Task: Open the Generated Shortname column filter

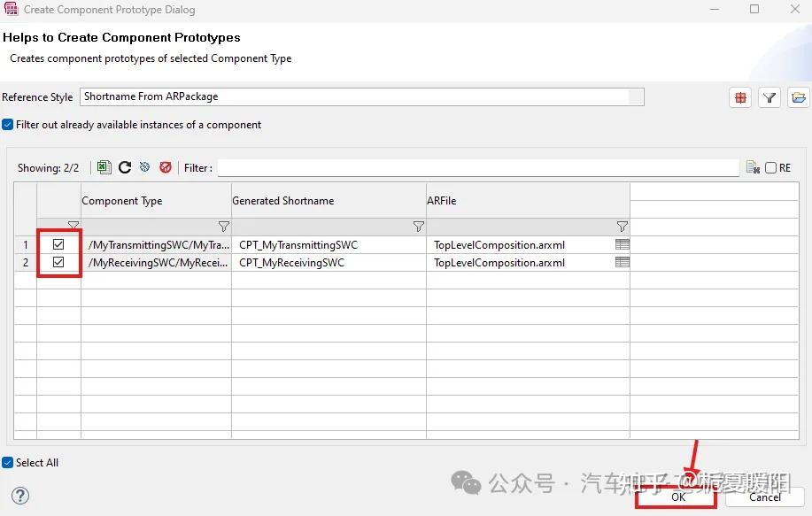Action: click(418, 227)
